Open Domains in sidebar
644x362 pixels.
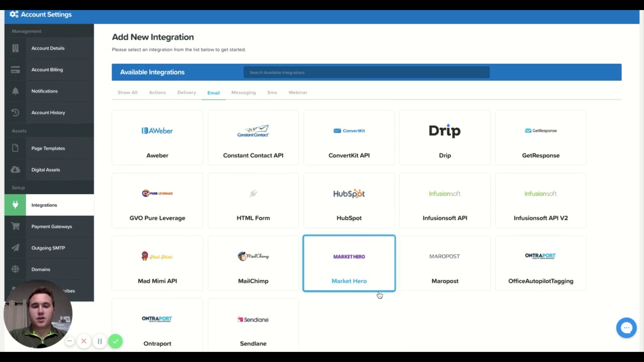pos(49,269)
